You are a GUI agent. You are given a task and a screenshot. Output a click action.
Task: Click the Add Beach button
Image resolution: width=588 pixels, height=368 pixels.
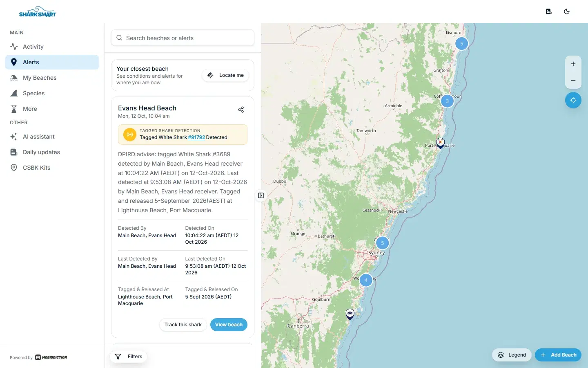(x=558, y=355)
